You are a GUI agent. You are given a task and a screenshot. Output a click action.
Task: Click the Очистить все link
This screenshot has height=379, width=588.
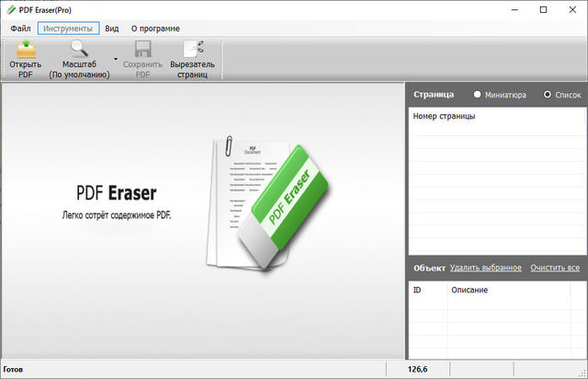coord(555,268)
